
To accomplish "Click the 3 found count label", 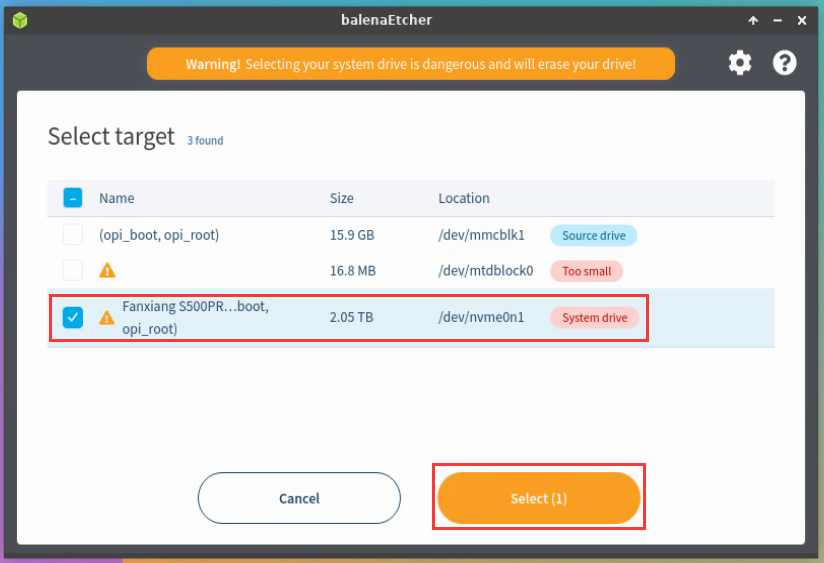I will 205,141.
